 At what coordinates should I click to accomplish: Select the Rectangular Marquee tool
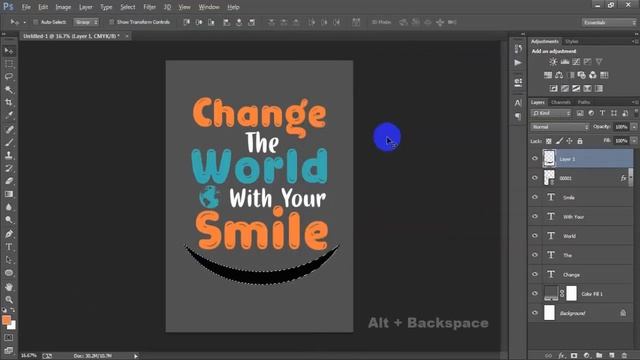pos(9,64)
